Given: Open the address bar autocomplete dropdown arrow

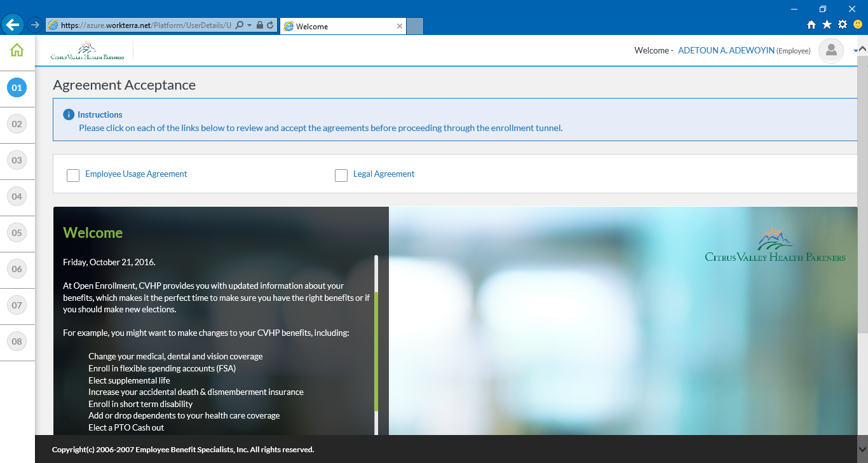Looking at the screenshot, I should coord(250,25).
